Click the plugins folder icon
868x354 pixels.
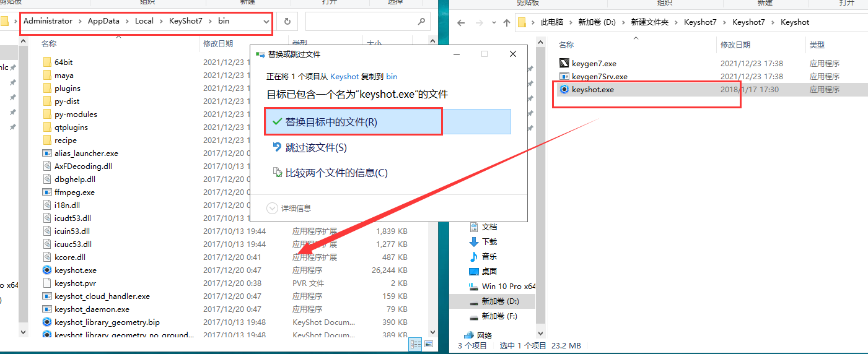(47, 88)
